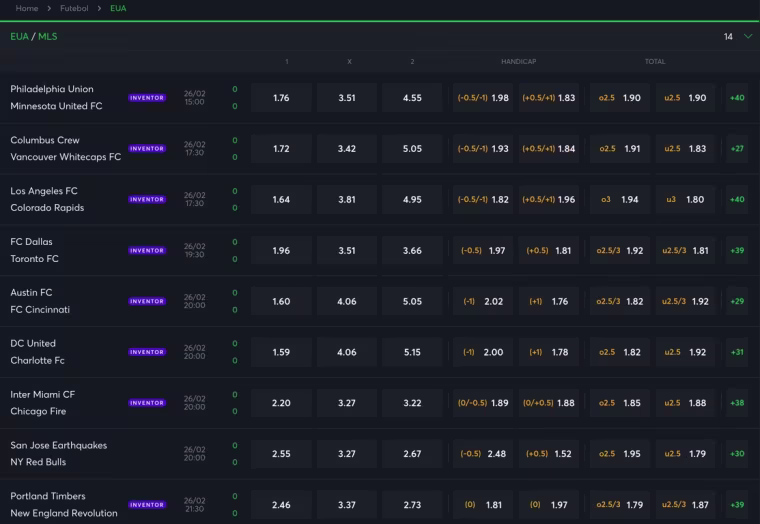760x524 pixels.
Task: Pick Chicago Fire win at 3.22
Action: click(412, 403)
